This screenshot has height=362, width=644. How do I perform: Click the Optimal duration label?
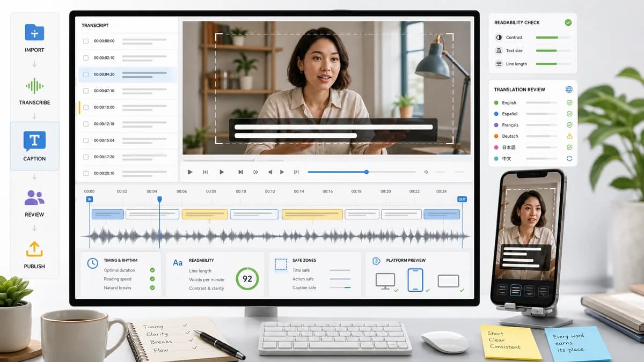120,270
